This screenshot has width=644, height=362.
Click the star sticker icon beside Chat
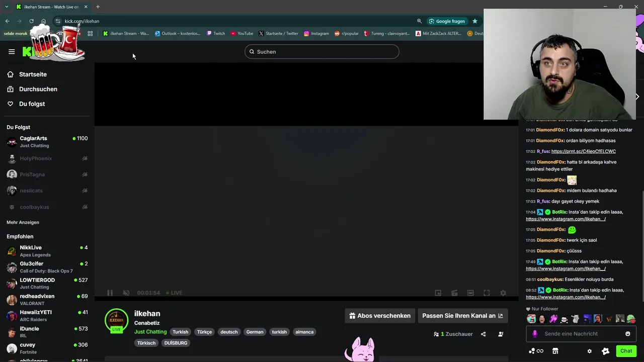pos(606,351)
